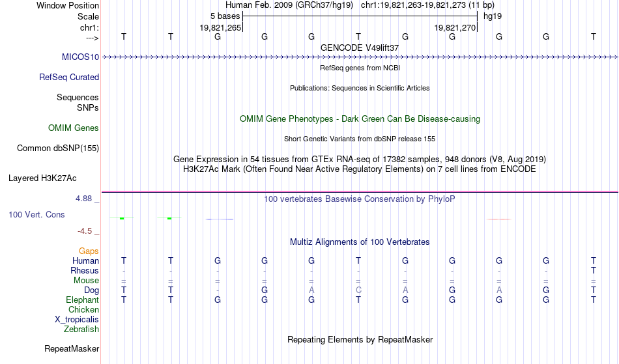Click the Human Feb. 2009 (GRCh37/hg19) text
The width and height of the screenshot is (619, 364).
(x=289, y=5)
